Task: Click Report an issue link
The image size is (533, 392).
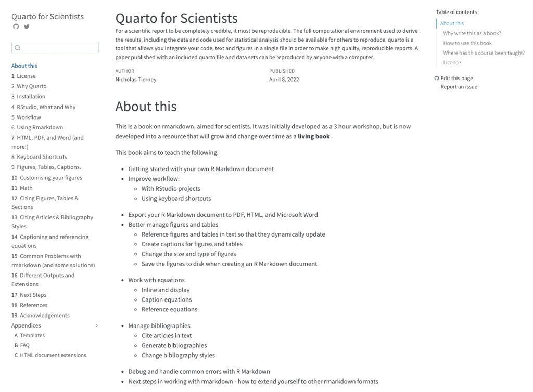Action: click(459, 87)
